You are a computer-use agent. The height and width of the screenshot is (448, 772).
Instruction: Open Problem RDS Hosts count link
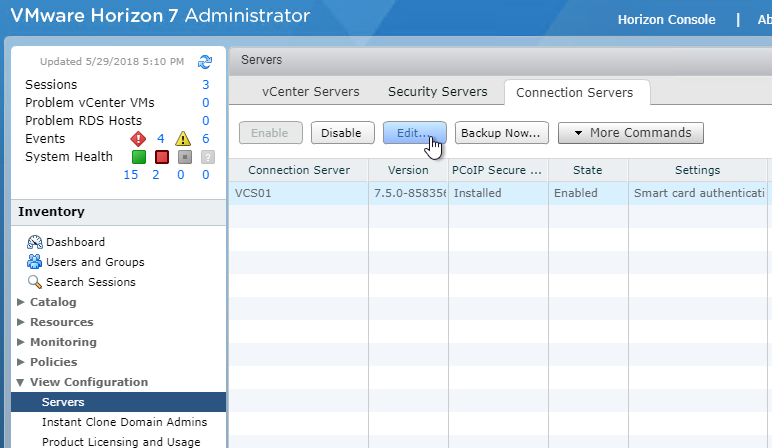pos(206,121)
